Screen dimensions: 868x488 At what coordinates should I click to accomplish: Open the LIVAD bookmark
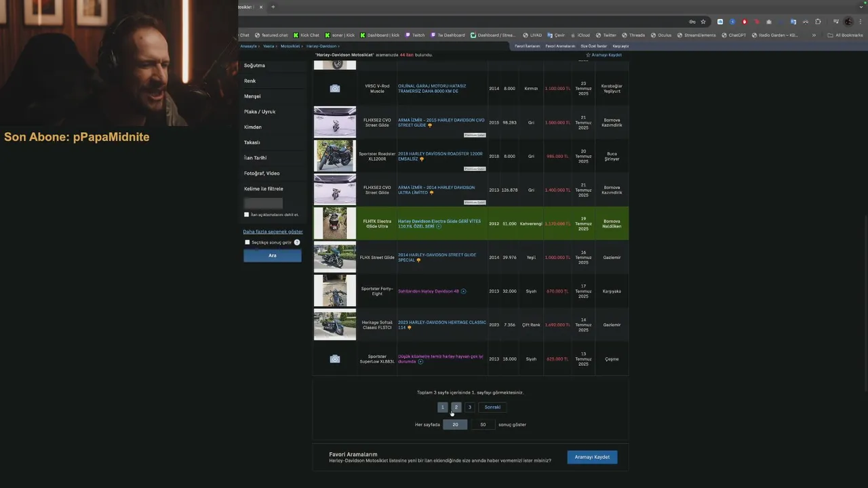pyautogui.click(x=532, y=35)
